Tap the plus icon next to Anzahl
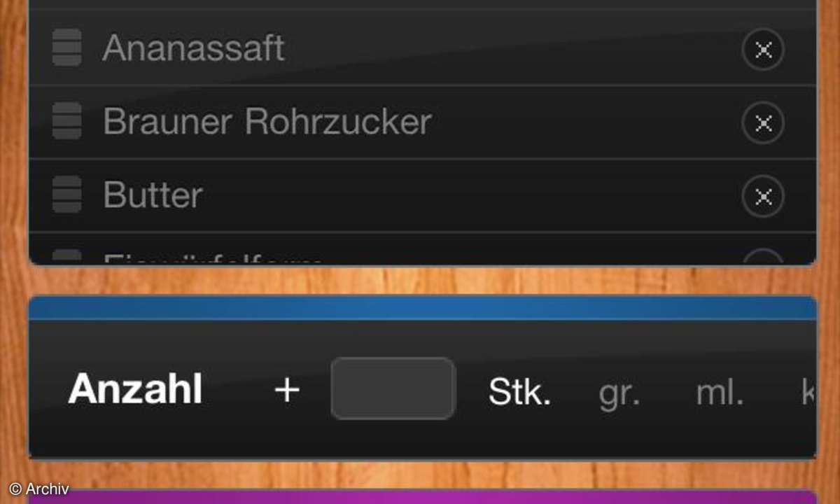Screen dimensions: 840x504 pyautogui.click(x=287, y=390)
